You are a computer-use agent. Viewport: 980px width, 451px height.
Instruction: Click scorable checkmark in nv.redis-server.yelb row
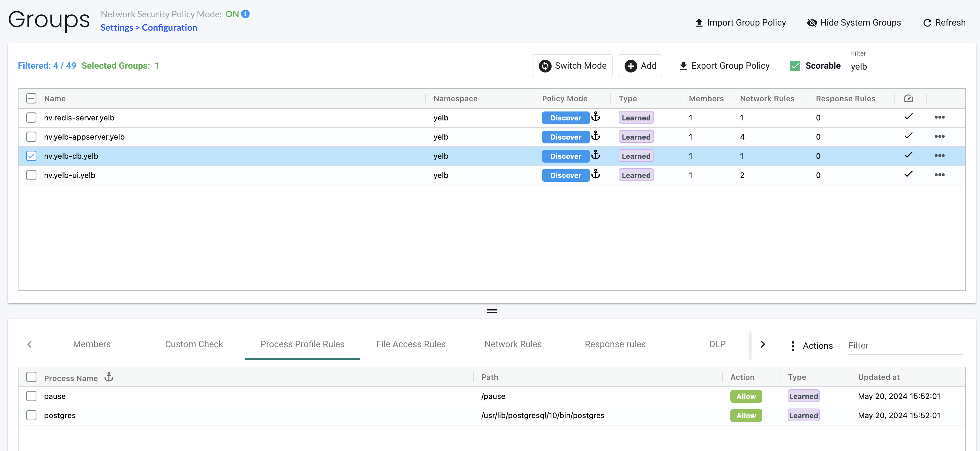tap(908, 117)
